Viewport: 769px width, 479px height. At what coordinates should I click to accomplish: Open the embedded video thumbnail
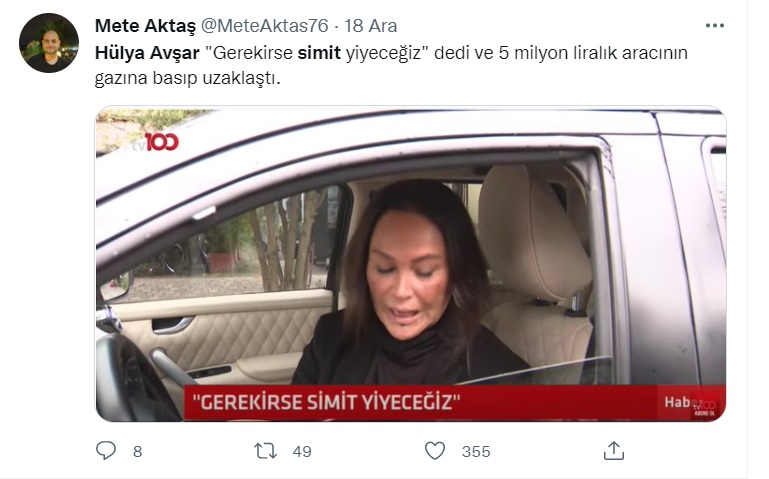tap(410, 264)
